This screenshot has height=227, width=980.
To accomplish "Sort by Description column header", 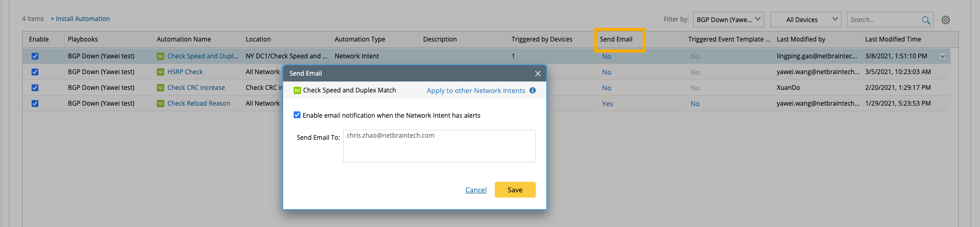I will (440, 39).
